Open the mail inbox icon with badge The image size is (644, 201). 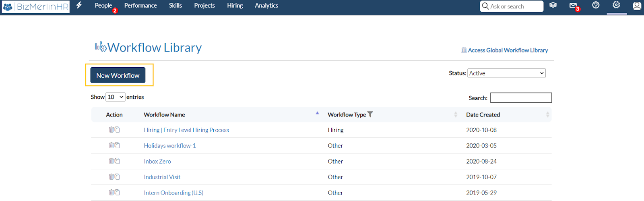[574, 6]
